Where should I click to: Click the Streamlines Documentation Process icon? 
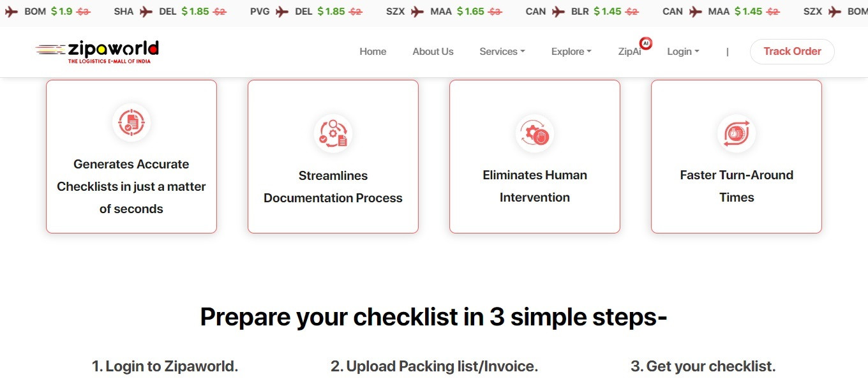[x=333, y=134]
